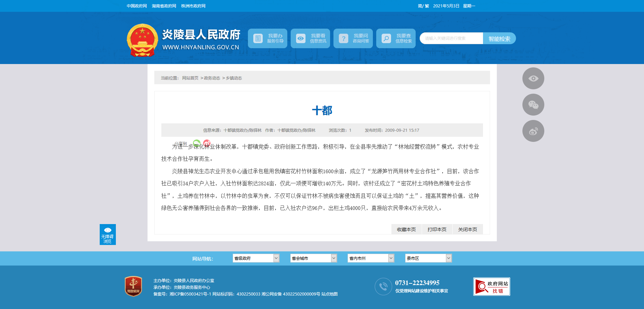This screenshot has height=309, width=644.
Task: Go to 政务动态 in breadcrumb
Action: point(212,78)
